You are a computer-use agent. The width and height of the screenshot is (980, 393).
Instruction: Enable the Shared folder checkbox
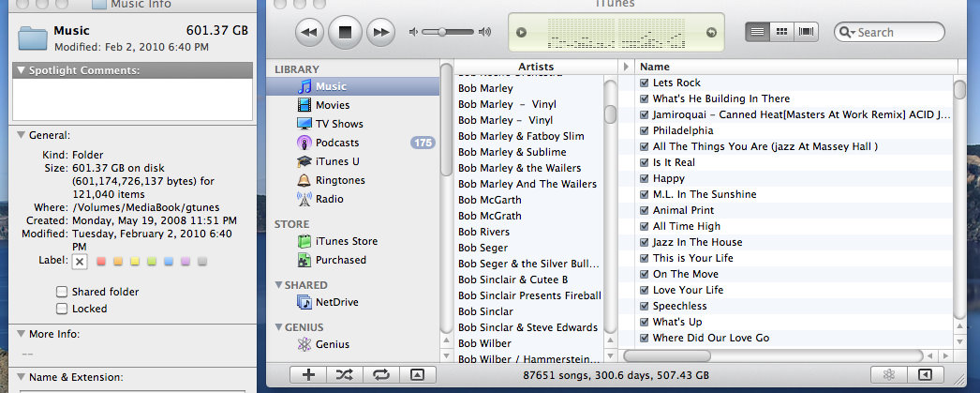(61, 292)
